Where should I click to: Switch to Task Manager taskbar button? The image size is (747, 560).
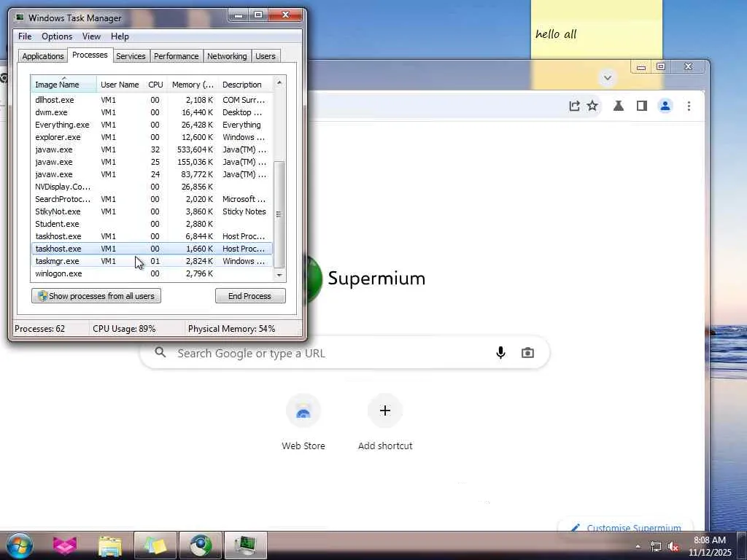(x=245, y=545)
